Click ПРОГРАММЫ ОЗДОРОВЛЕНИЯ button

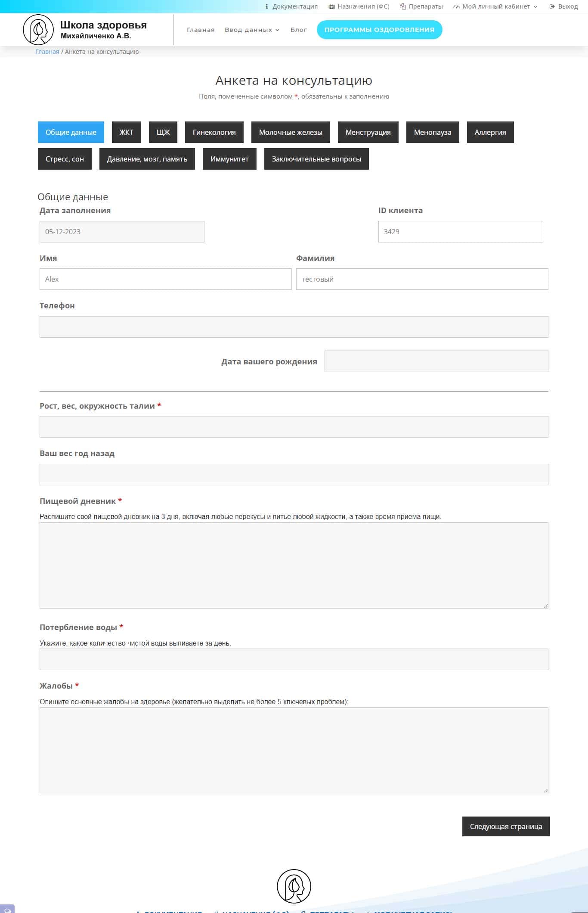pos(379,30)
